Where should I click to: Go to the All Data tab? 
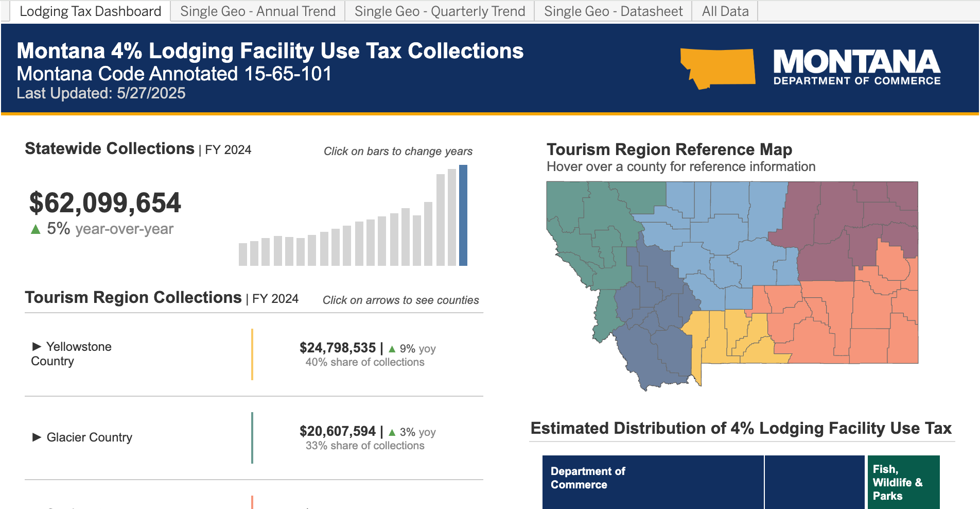point(725,11)
